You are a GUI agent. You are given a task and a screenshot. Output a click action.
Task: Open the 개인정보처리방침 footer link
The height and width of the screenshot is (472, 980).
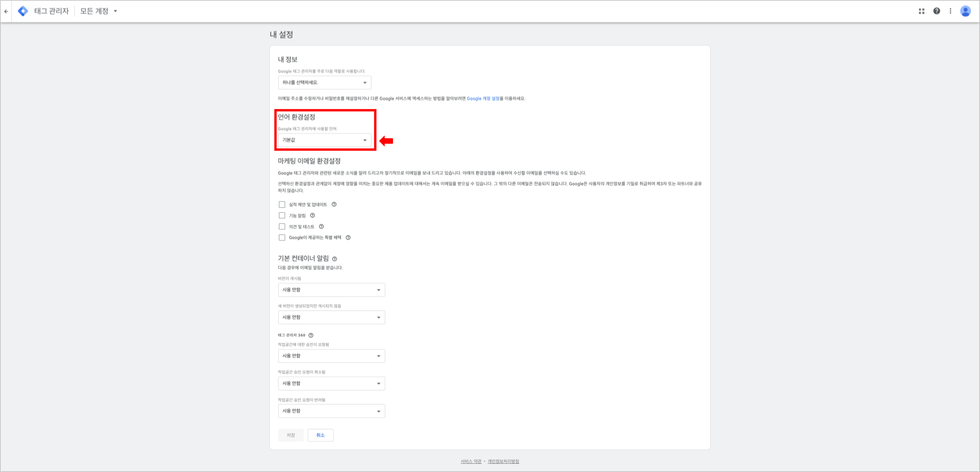coord(503,461)
